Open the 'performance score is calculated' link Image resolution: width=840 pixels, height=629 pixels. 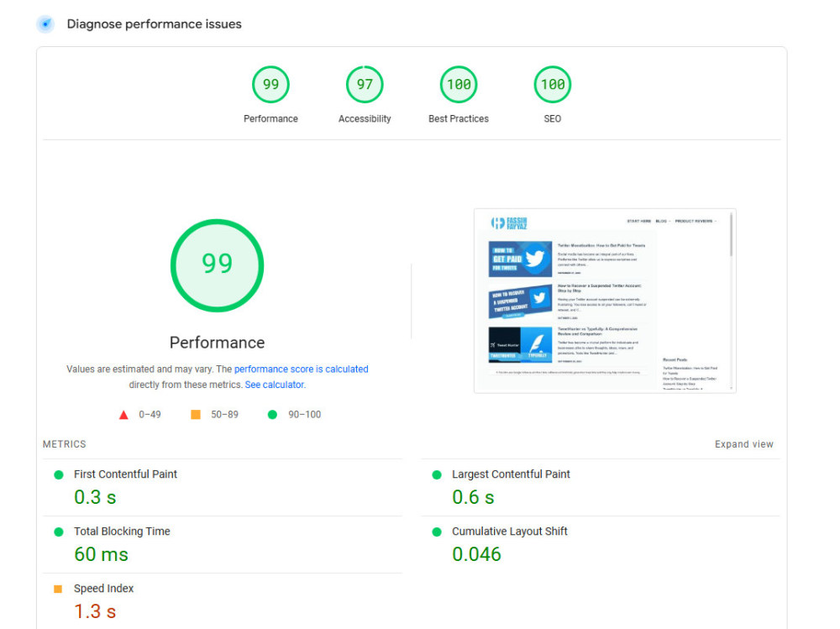(301, 370)
